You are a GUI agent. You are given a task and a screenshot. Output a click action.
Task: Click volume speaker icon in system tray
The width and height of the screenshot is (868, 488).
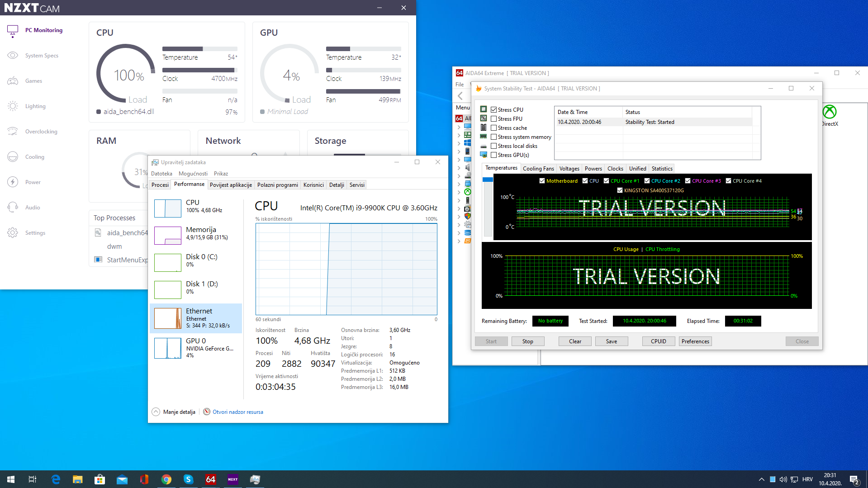[x=783, y=479]
